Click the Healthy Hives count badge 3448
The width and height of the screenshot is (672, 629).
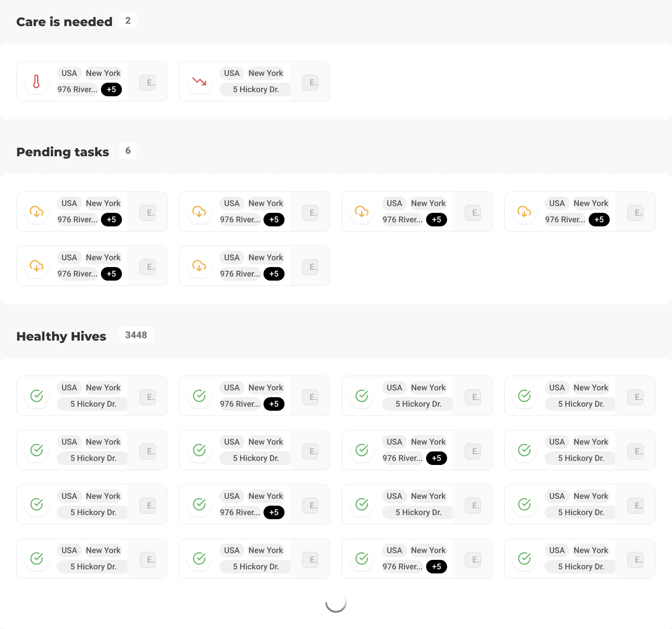[136, 335]
